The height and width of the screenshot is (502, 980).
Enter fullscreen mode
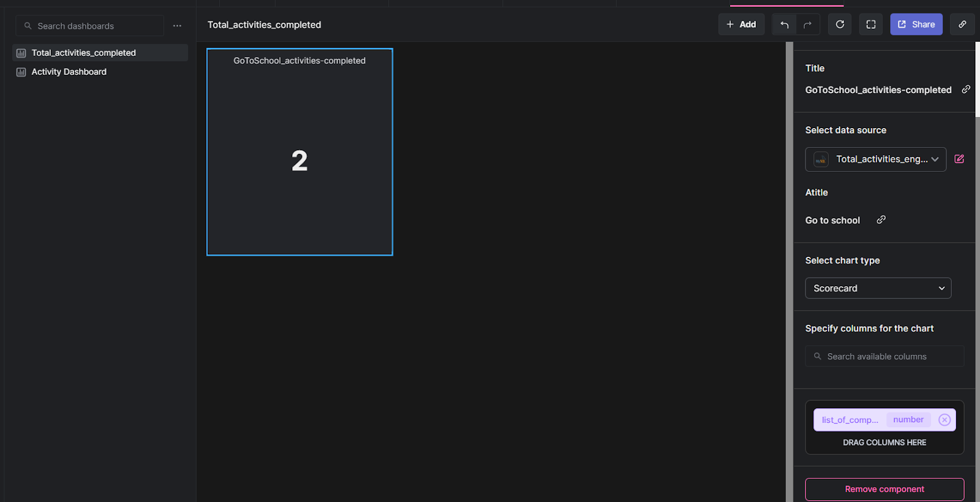pyautogui.click(x=871, y=25)
